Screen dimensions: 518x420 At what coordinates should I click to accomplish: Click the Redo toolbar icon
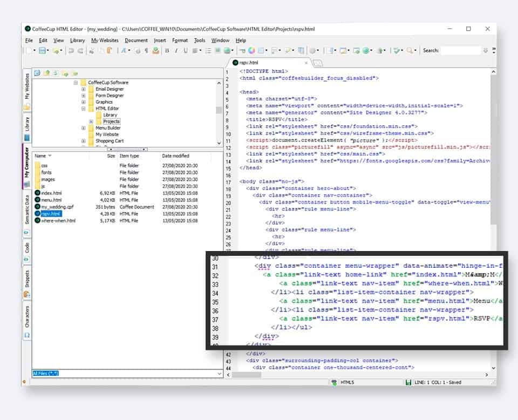(x=80, y=51)
